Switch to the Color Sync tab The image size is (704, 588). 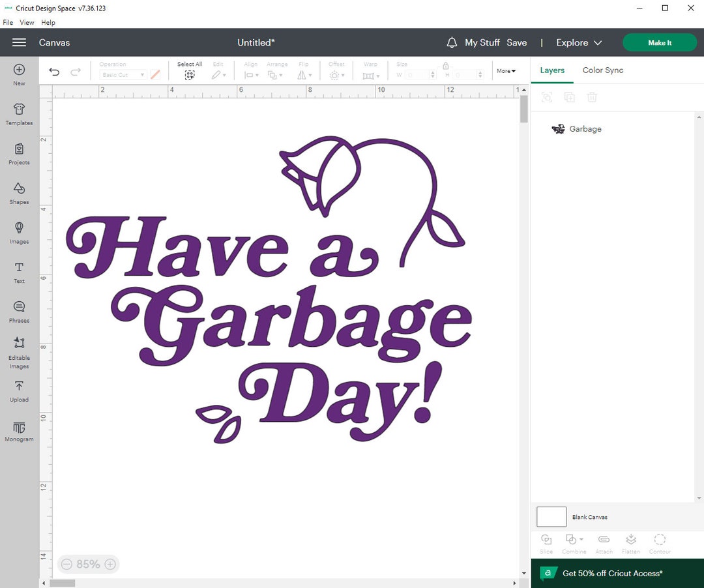point(602,70)
